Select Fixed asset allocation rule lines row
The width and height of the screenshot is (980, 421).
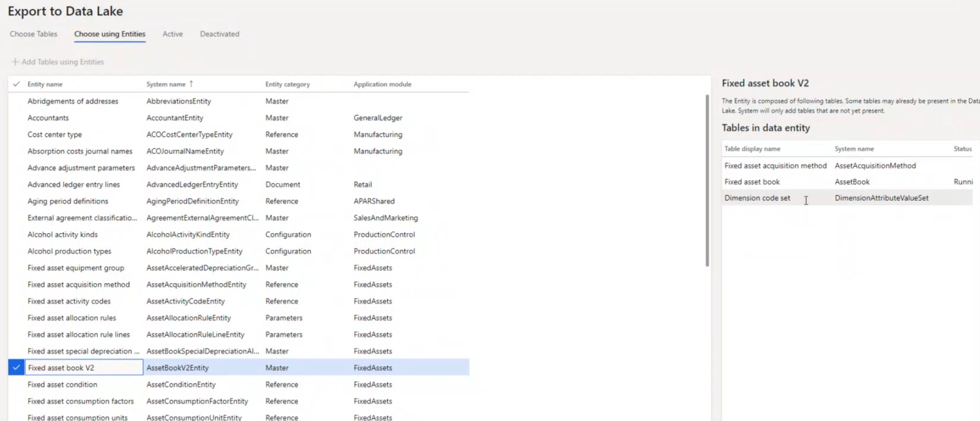(x=239, y=334)
